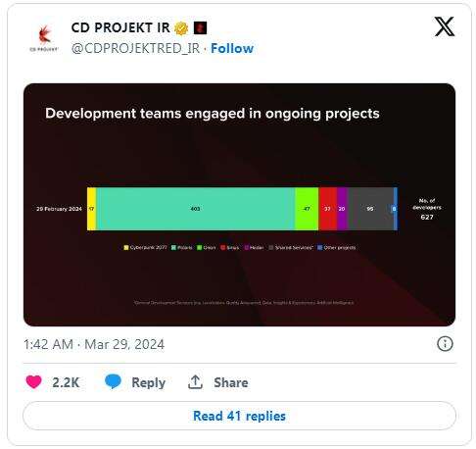Click the share upload arrow icon

[x=195, y=381]
